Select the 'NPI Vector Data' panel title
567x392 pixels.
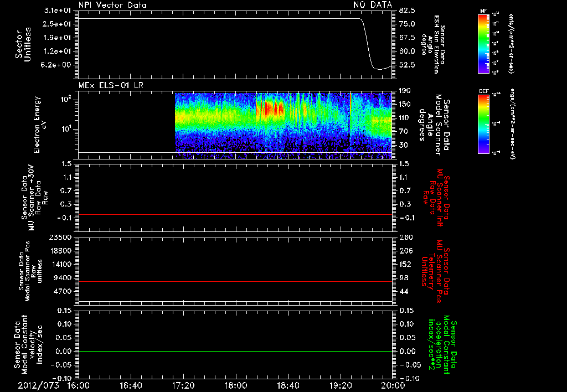112,5
